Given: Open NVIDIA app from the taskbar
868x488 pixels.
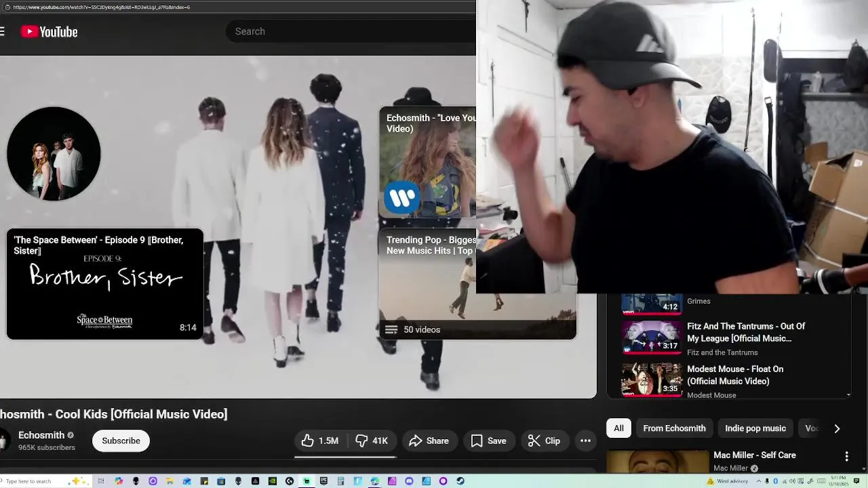Looking at the screenshot, I should click(x=273, y=481).
